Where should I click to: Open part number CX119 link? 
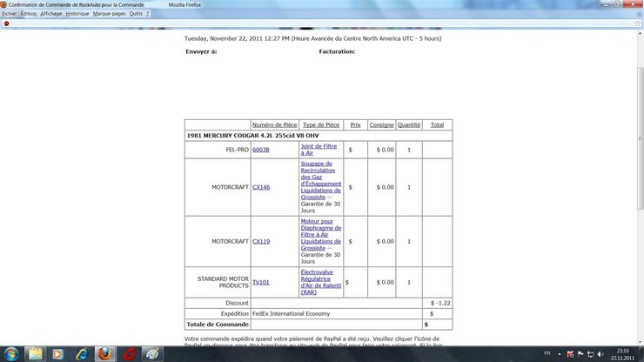click(261, 241)
